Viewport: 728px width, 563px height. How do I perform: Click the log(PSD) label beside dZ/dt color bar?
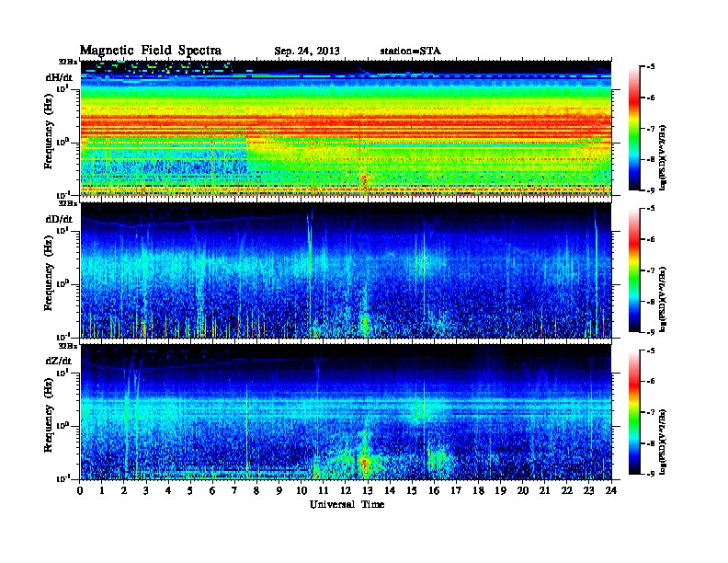[664, 442]
